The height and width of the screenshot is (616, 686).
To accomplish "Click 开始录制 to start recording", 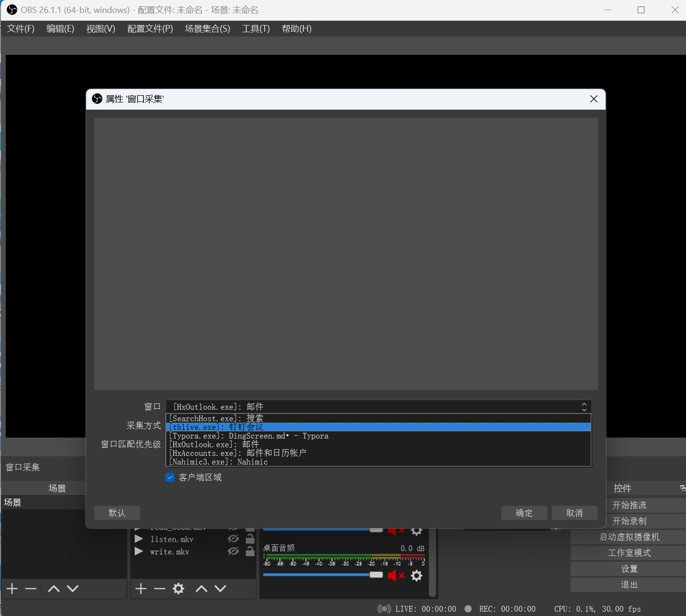I will (629, 521).
